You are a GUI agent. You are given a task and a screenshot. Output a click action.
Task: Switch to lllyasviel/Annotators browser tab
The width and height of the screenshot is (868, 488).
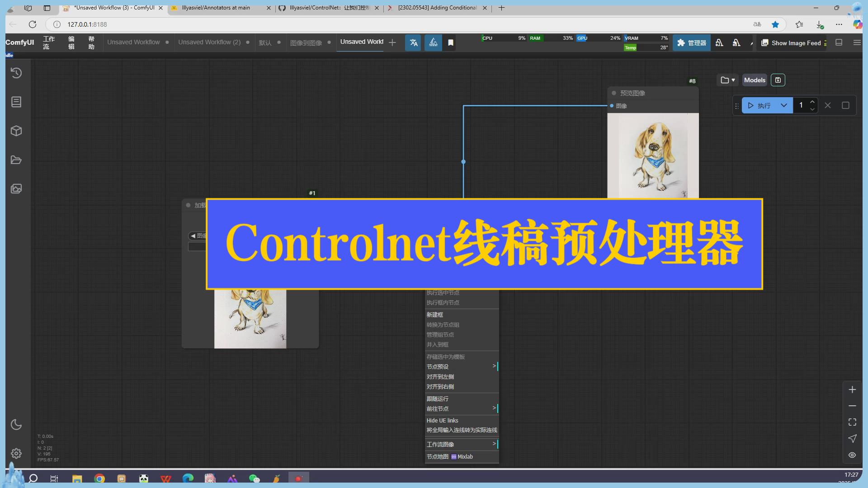click(220, 8)
